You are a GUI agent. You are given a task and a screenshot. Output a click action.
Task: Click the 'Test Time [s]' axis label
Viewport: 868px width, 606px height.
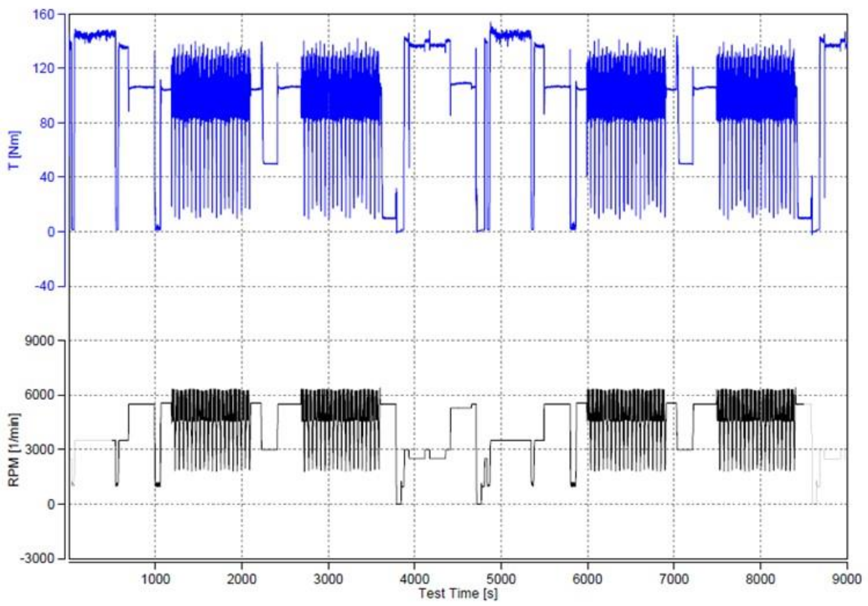coord(458,594)
